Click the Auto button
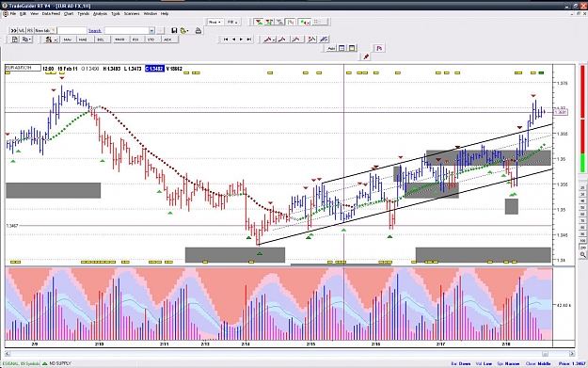 (x=331, y=48)
